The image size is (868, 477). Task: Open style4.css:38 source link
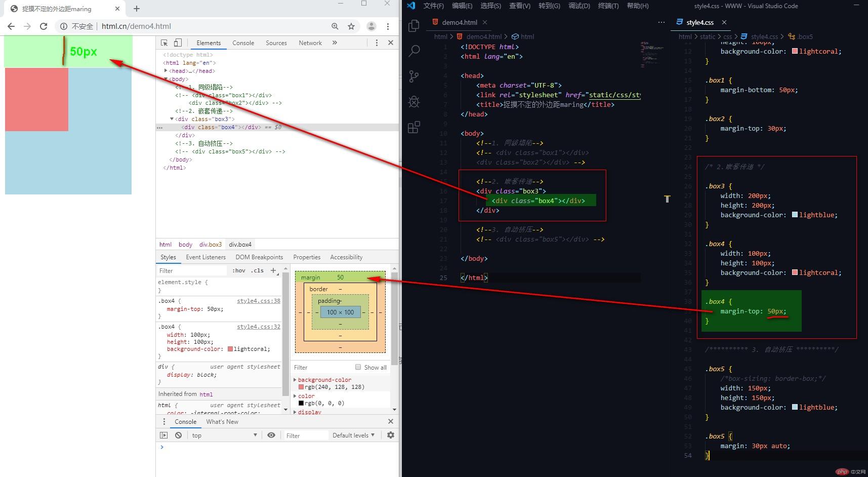pos(259,301)
